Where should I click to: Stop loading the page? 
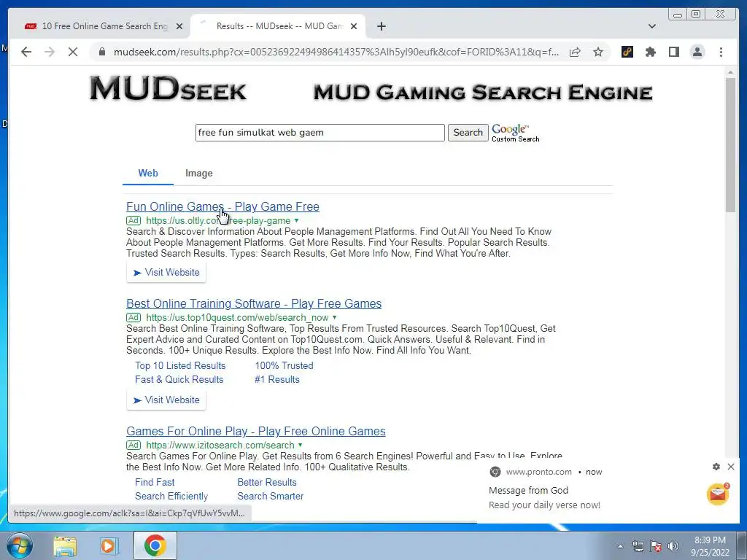pos(73,52)
